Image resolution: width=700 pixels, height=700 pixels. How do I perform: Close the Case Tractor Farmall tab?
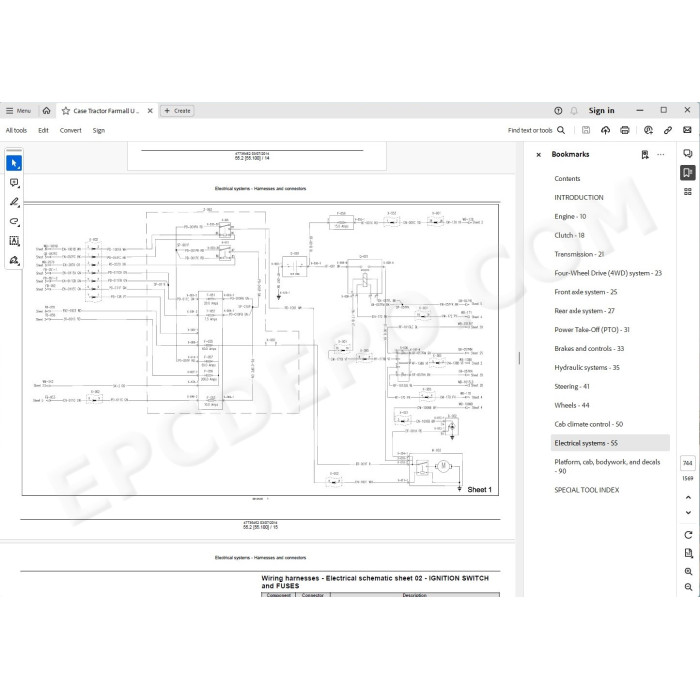pos(150,111)
